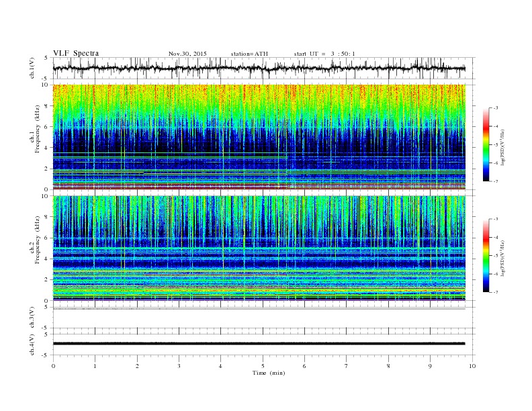532x411 pixels.
Task: Click the "4" kHz tick on ch.2 frequency axis
Action: click(47, 259)
